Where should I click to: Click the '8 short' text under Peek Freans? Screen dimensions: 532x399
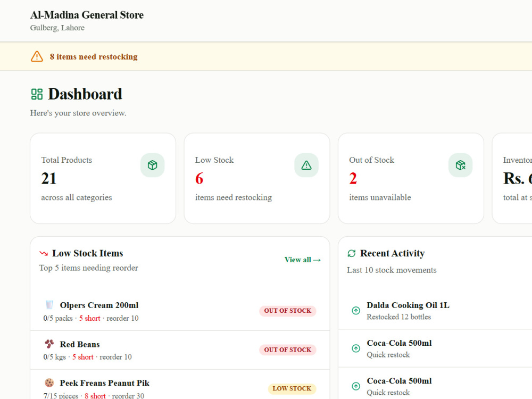click(x=95, y=396)
